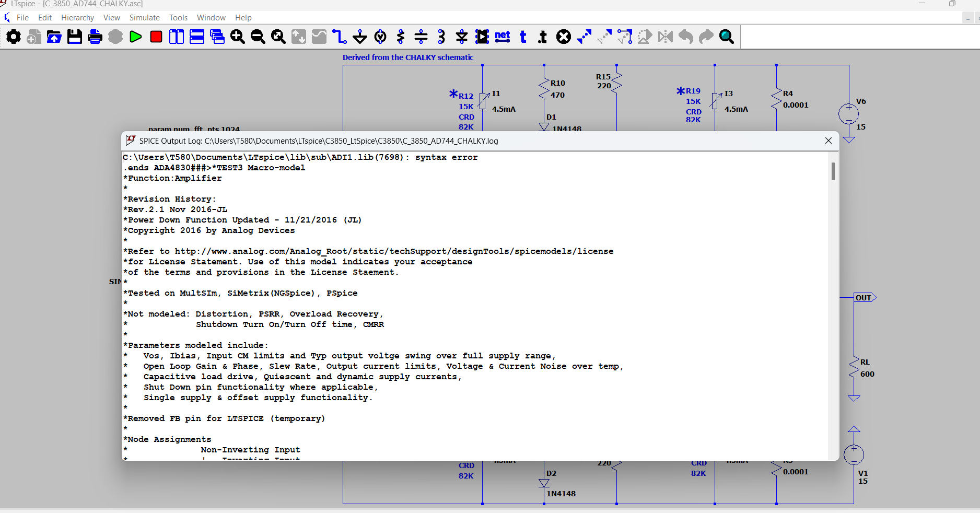Screen dimensions: 980x513
Task: Place a ground symbol from the toolbar
Action: pos(360,37)
